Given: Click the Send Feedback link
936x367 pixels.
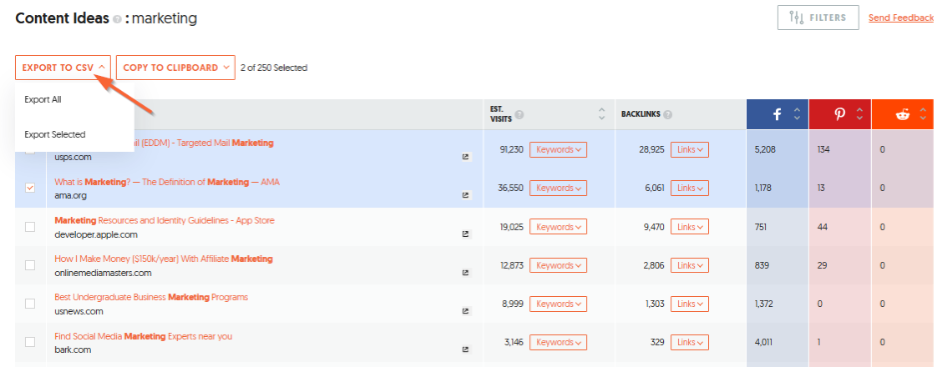Looking at the screenshot, I should (x=901, y=18).
